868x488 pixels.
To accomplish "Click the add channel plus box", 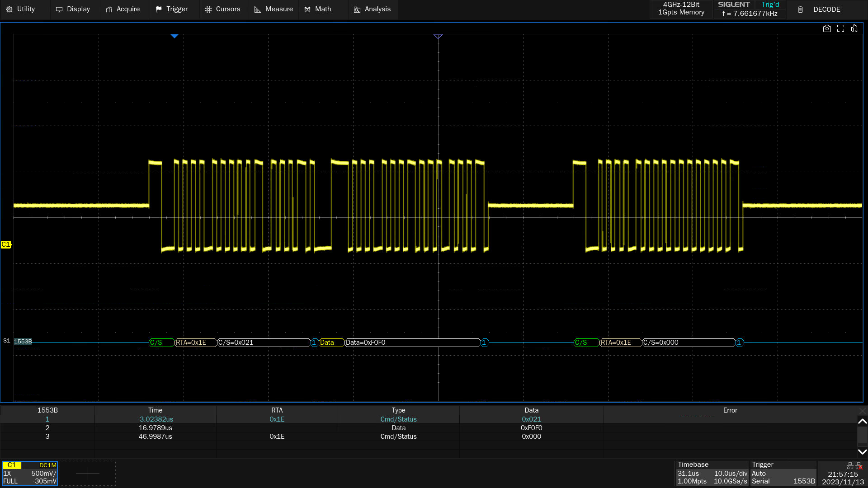I will pyautogui.click(x=87, y=474).
